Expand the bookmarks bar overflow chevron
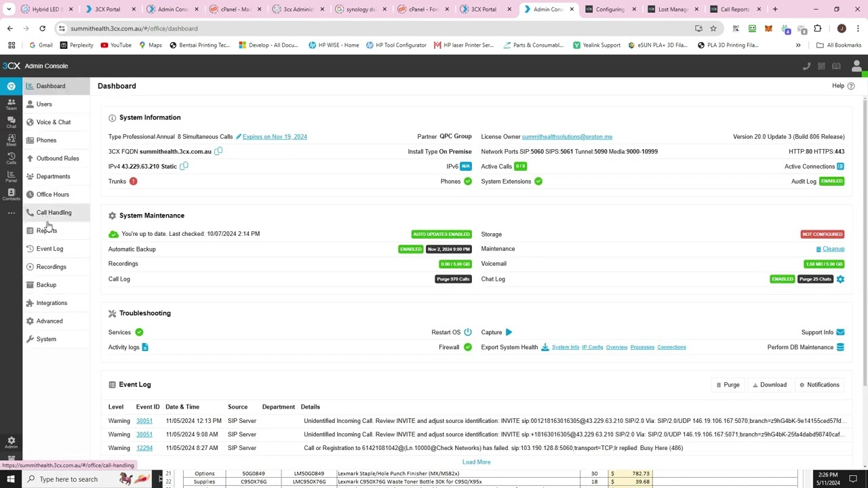Screen dimensions: 868x488 click(798, 45)
